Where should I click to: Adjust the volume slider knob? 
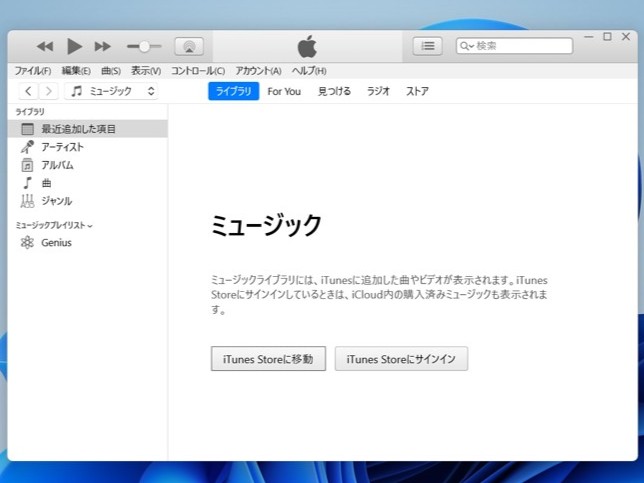[144, 46]
